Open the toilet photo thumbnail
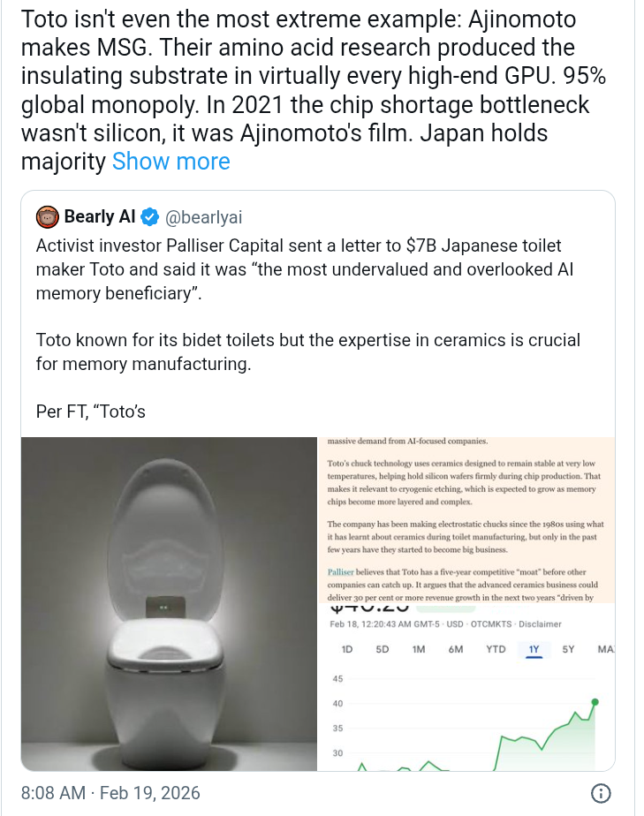The height and width of the screenshot is (816, 644). click(168, 603)
